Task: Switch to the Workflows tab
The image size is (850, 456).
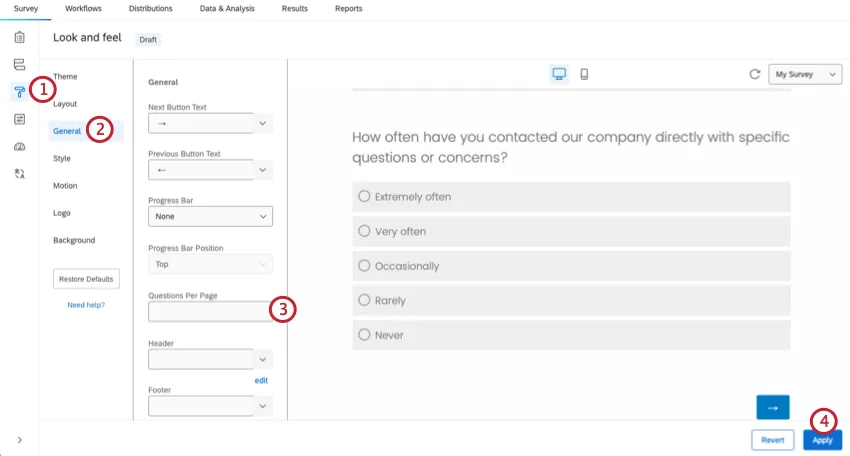Action: tap(83, 8)
